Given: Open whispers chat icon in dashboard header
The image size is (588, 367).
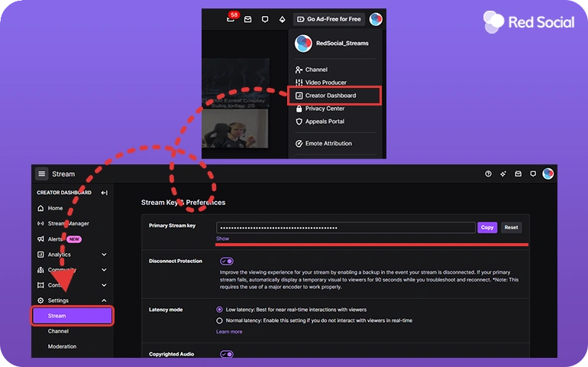Looking at the screenshot, I should [533, 174].
